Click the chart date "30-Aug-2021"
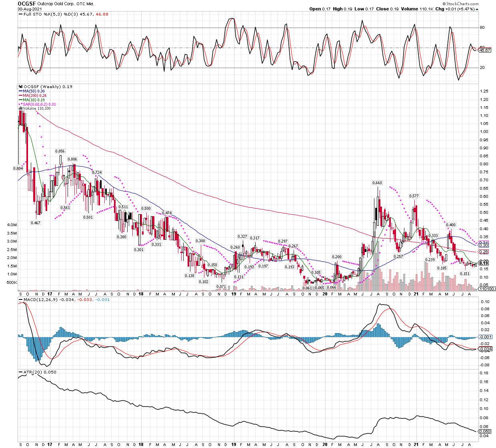 (30, 9)
